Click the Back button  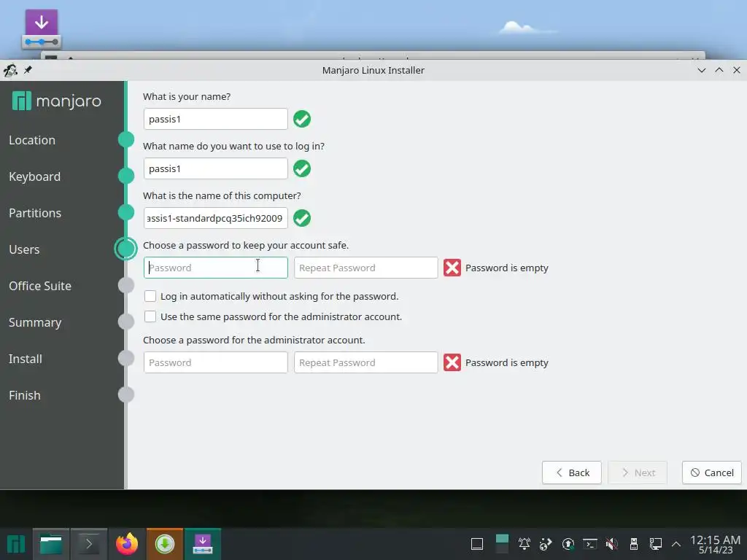click(x=572, y=472)
